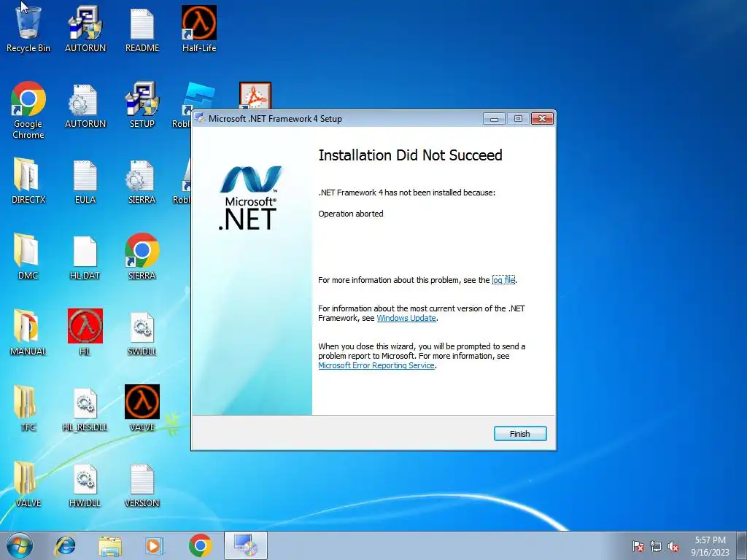Close the .NET Framework 4 Setup window
The height and width of the screenshot is (560, 747).
click(x=542, y=119)
